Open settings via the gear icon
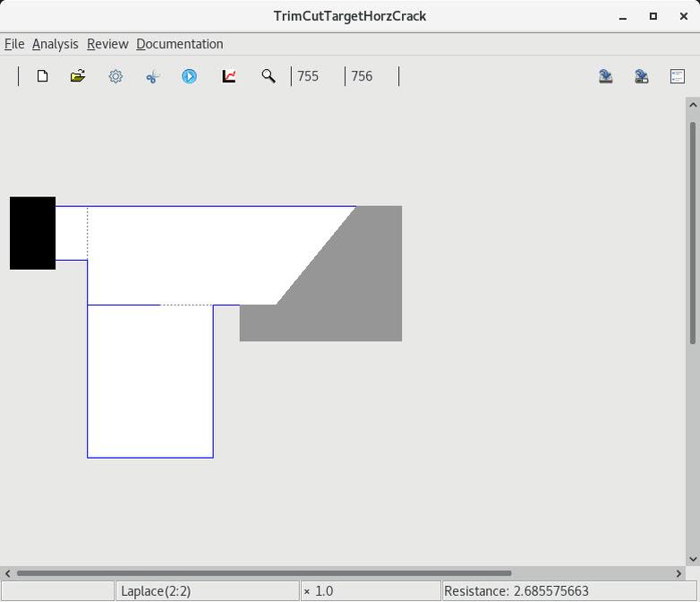Screen dimensions: 700x602 [115, 76]
